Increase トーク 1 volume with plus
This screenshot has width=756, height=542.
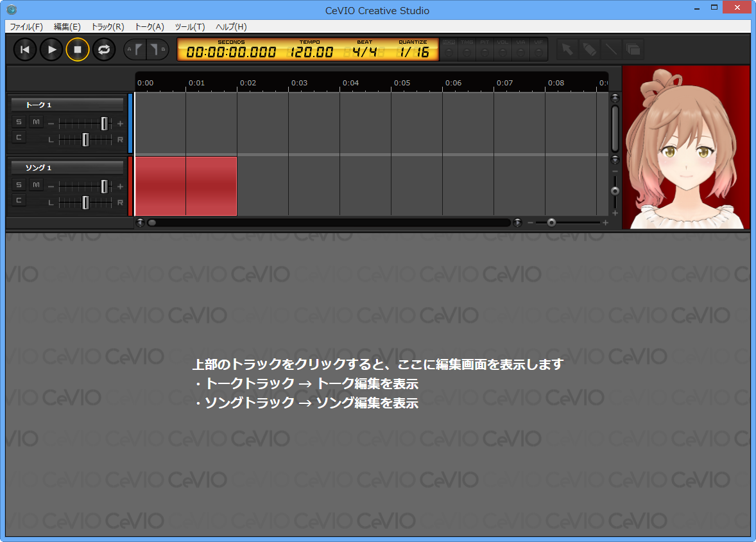120,123
